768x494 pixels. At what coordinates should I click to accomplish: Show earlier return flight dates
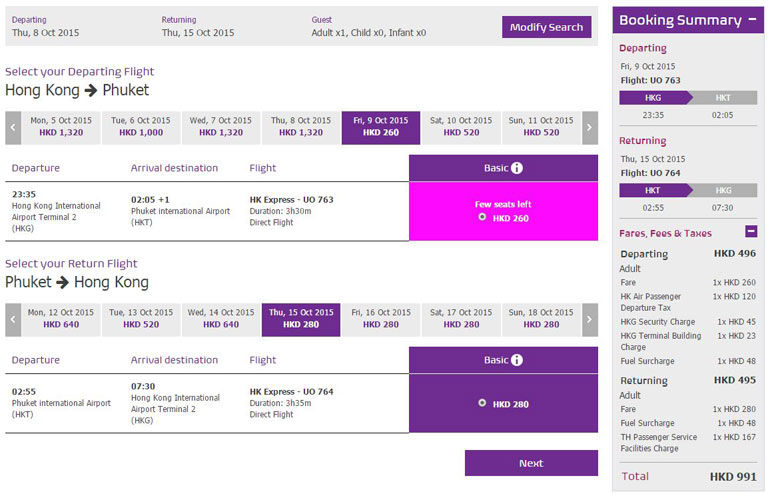click(x=13, y=319)
